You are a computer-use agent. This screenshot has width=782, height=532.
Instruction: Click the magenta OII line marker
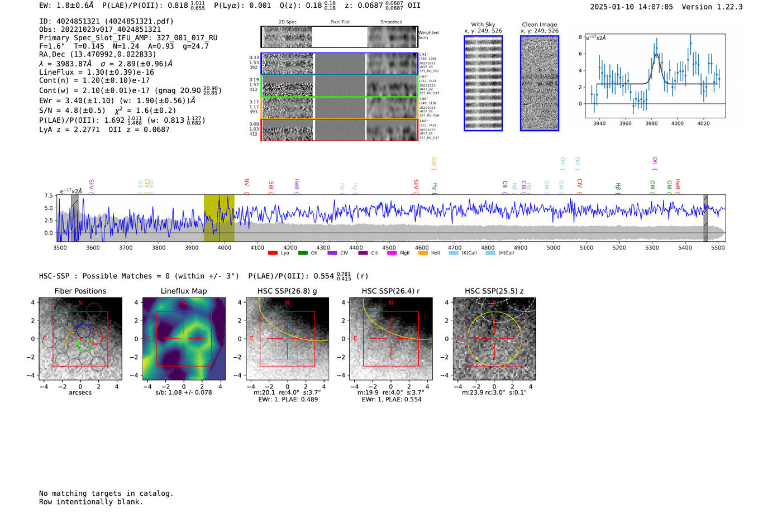[655, 164]
